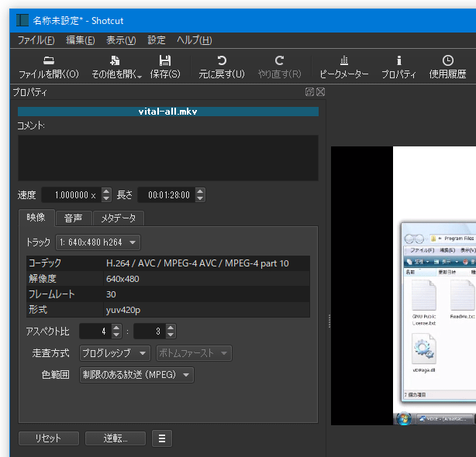Open the History (使用履歴) panel icon
476x457 pixels.
[x=448, y=60]
